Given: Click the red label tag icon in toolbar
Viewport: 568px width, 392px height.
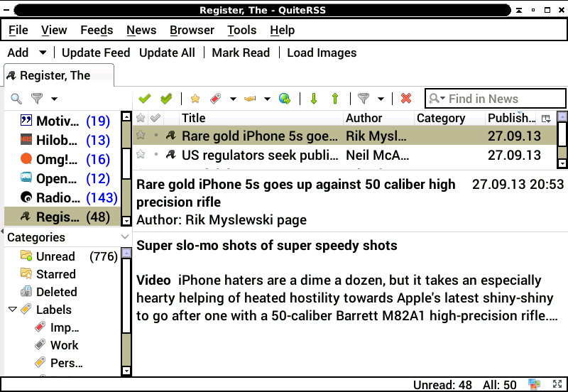Looking at the screenshot, I should [x=216, y=99].
